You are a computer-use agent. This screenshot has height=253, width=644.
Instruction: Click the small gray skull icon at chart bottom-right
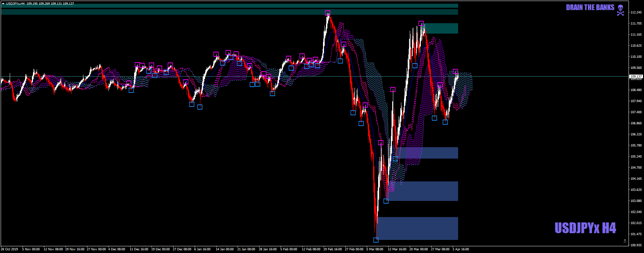[625, 241]
